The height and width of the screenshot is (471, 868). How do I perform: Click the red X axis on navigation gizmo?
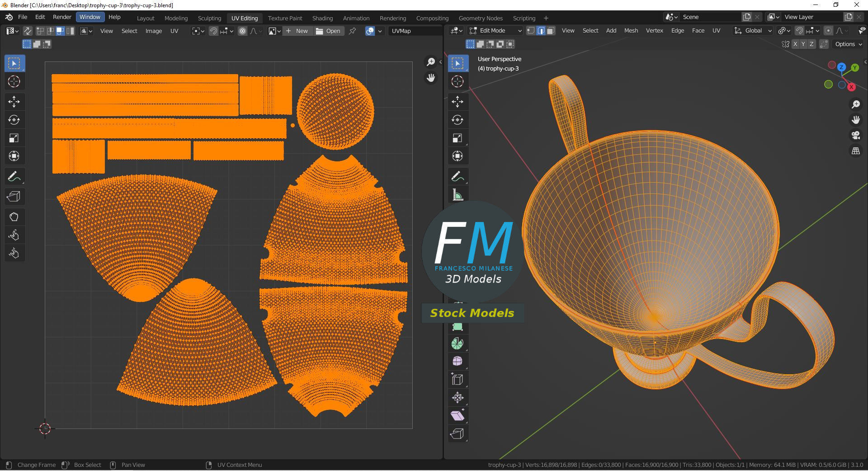click(x=851, y=87)
